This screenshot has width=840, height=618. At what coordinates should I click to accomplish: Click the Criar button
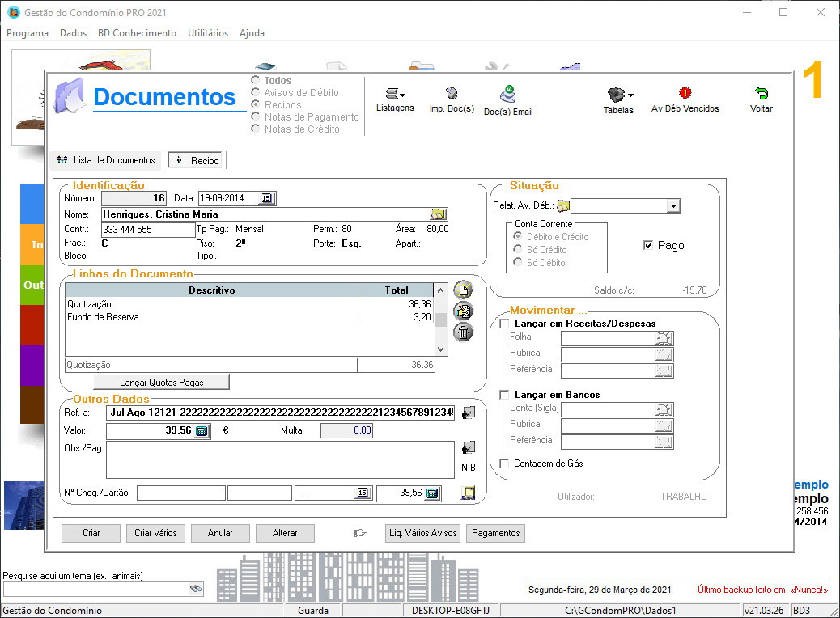(91, 533)
